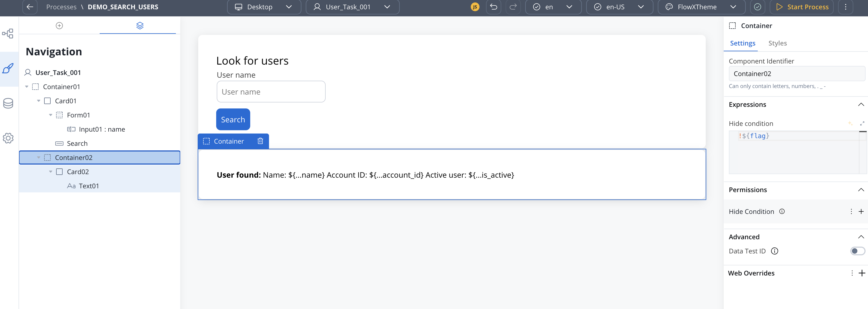Open the settings gear in sidebar
Viewport: 868px width, 309px height.
(8, 138)
